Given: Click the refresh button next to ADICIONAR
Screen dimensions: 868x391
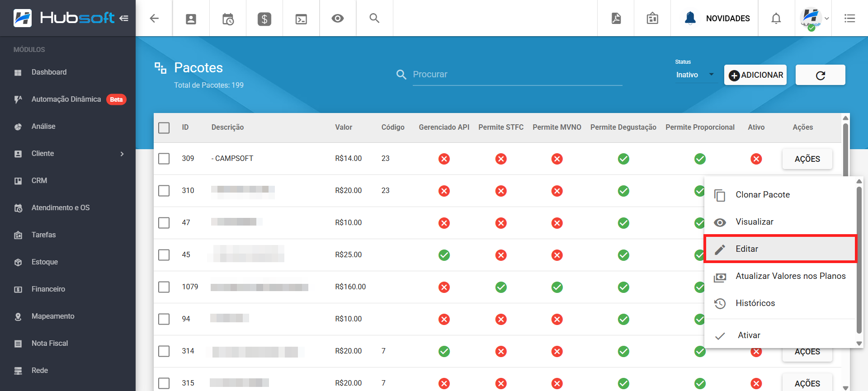Looking at the screenshot, I should tap(821, 75).
